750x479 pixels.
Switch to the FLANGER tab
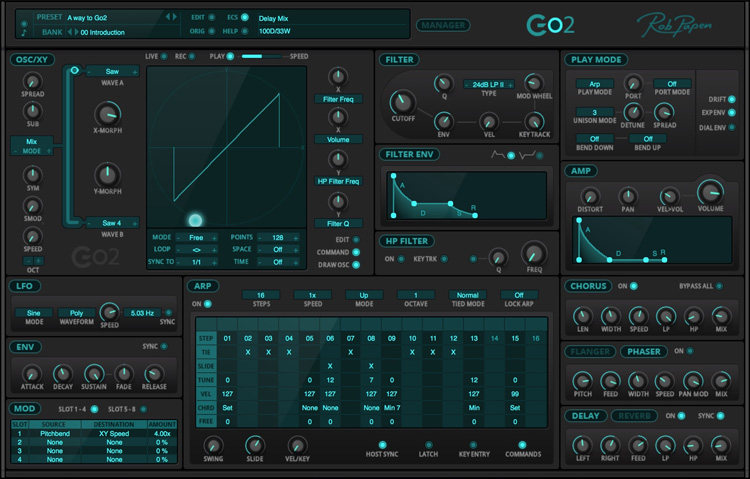590,352
